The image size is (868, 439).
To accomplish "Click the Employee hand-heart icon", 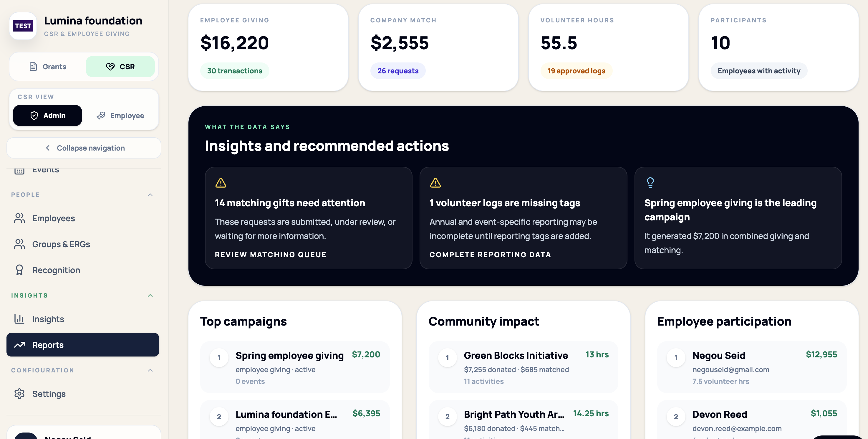I will (x=101, y=116).
